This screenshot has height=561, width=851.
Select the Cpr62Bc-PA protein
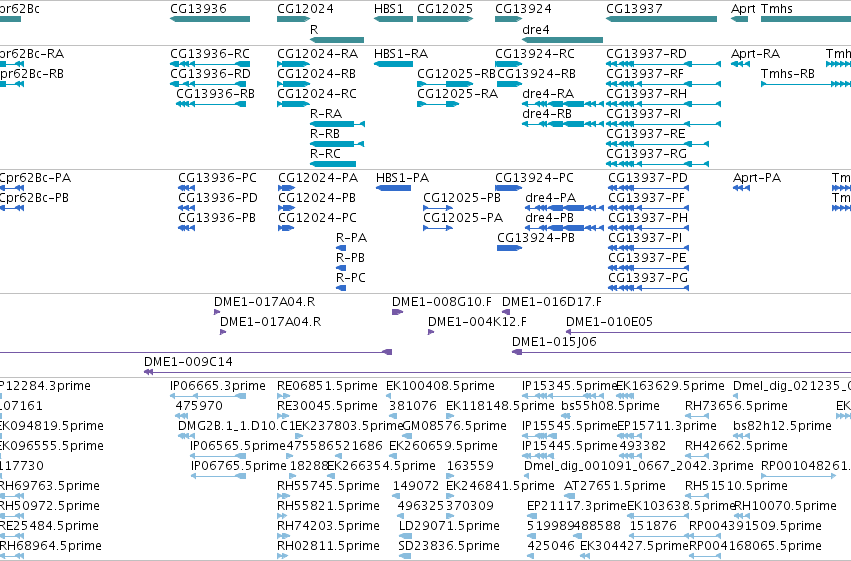(35, 178)
